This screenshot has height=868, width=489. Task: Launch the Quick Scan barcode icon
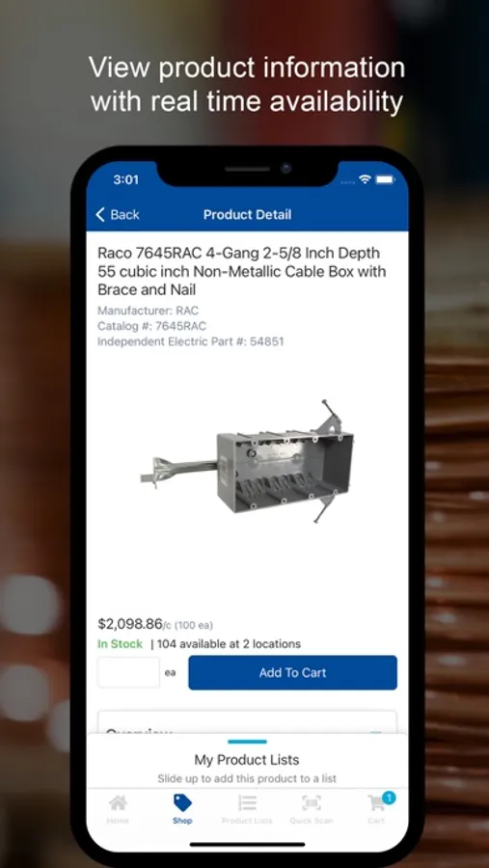pos(312,802)
